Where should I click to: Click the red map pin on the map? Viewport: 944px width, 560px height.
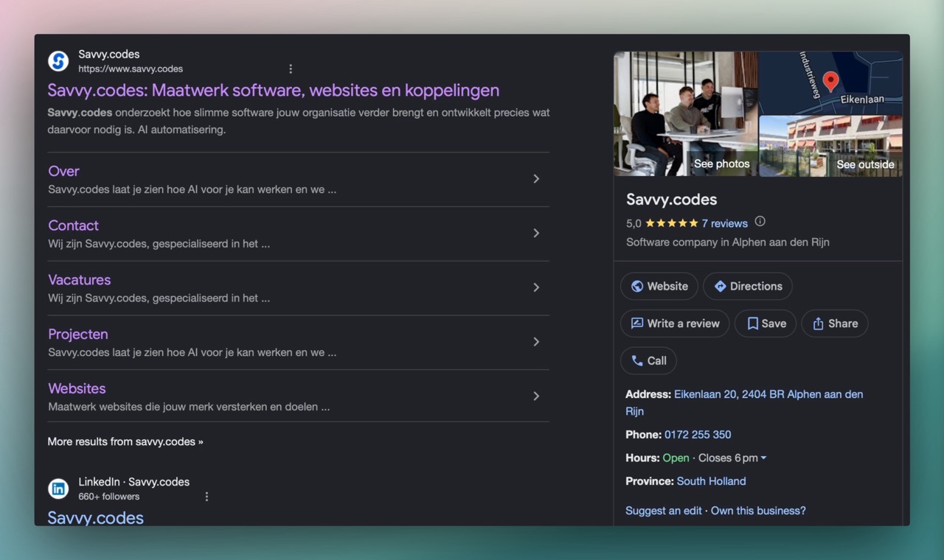pos(830,81)
